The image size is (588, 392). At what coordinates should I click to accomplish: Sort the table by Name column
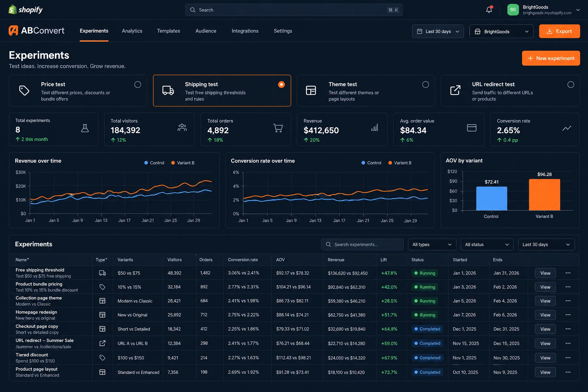pyautogui.click(x=22, y=260)
